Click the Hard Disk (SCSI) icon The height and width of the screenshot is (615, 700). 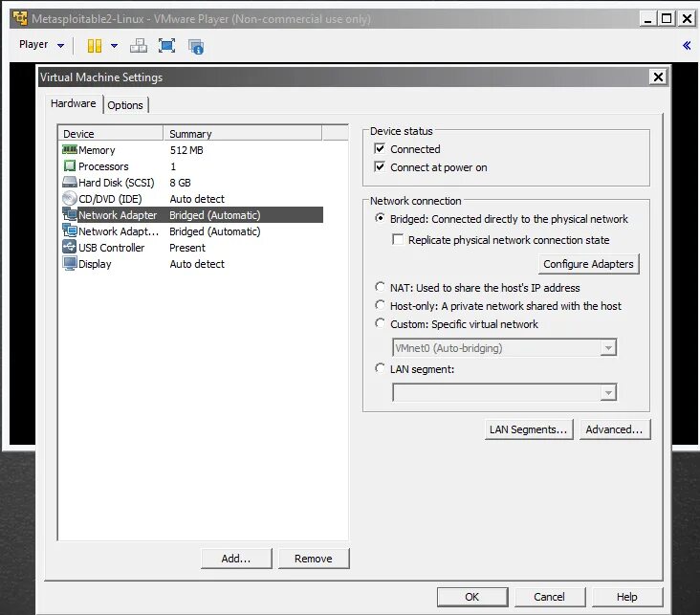[x=70, y=182]
